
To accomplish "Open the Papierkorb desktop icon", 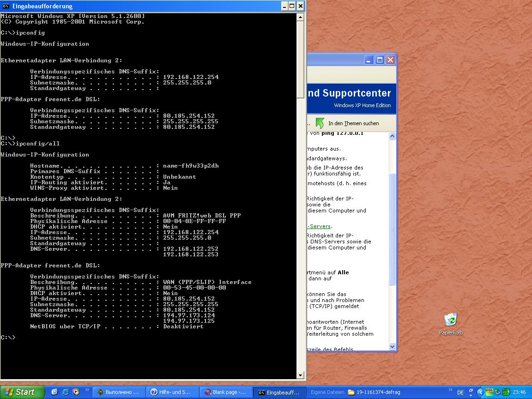I will [x=451, y=324].
